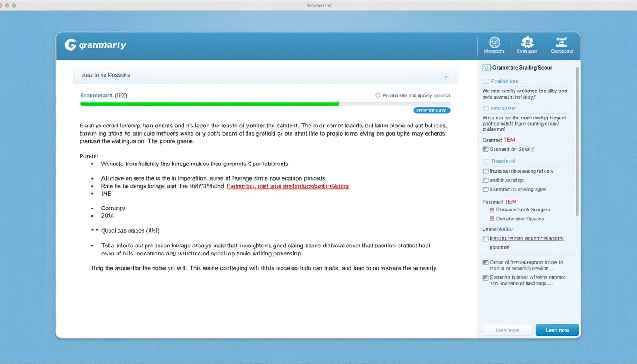Tick the faint "Reaschrand" checkbox
Image resolution: width=637 pixels, height=364 pixels.
click(x=486, y=162)
